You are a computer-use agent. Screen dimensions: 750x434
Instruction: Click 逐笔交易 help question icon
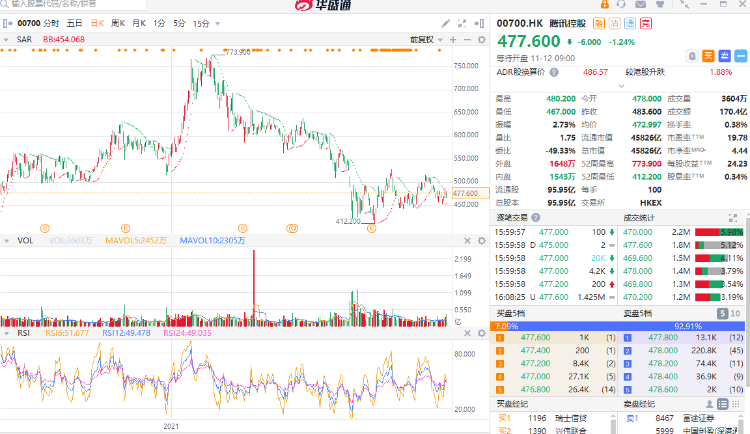pyautogui.click(x=536, y=218)
